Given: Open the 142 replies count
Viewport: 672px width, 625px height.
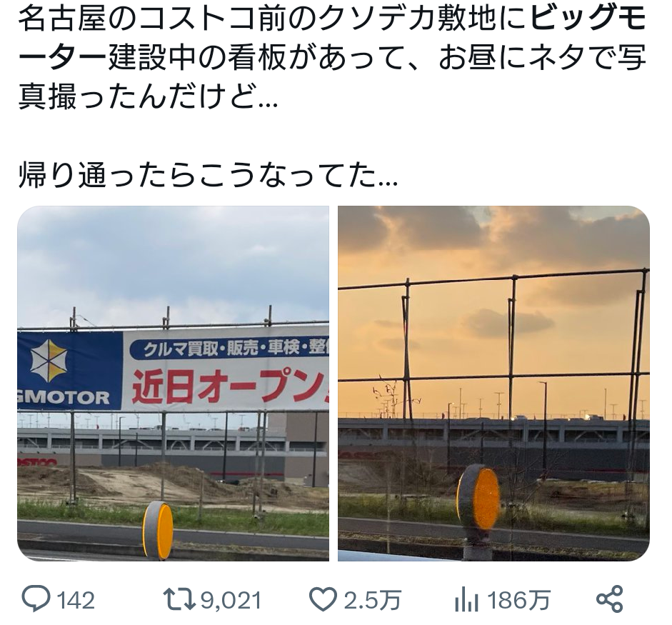Looking at the screenshot, I should pos(76,600).
